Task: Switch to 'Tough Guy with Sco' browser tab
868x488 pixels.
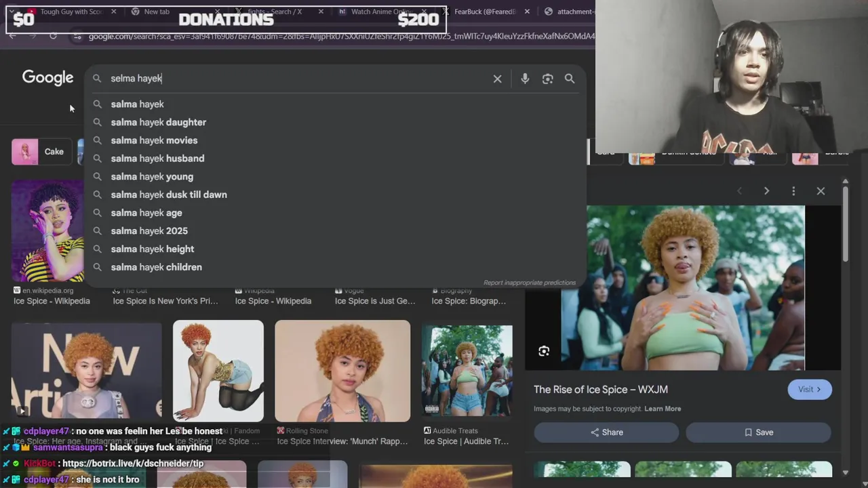Action: [x=71, y=12]
